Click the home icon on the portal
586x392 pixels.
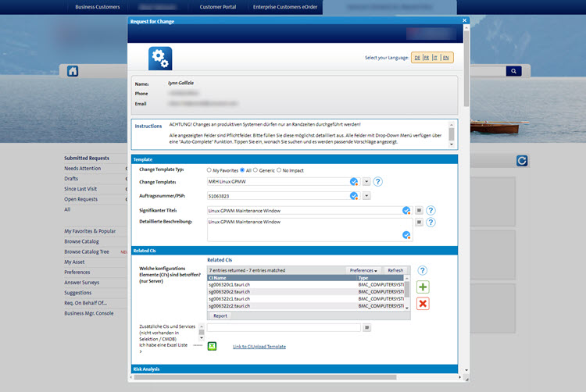(73, 71)
